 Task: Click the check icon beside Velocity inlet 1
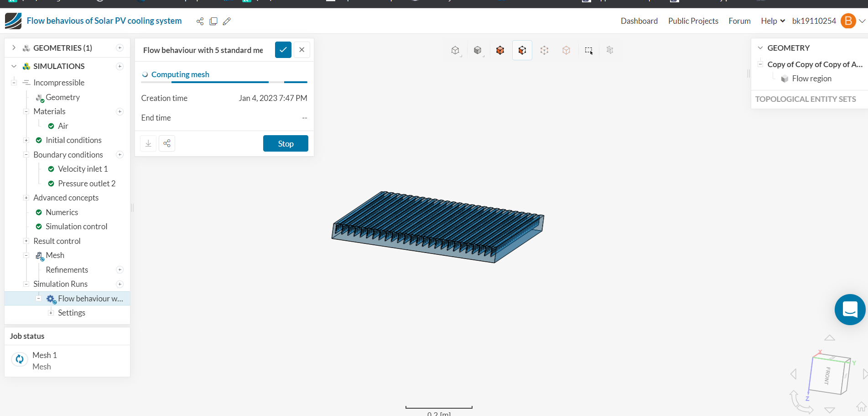(52, 169)
